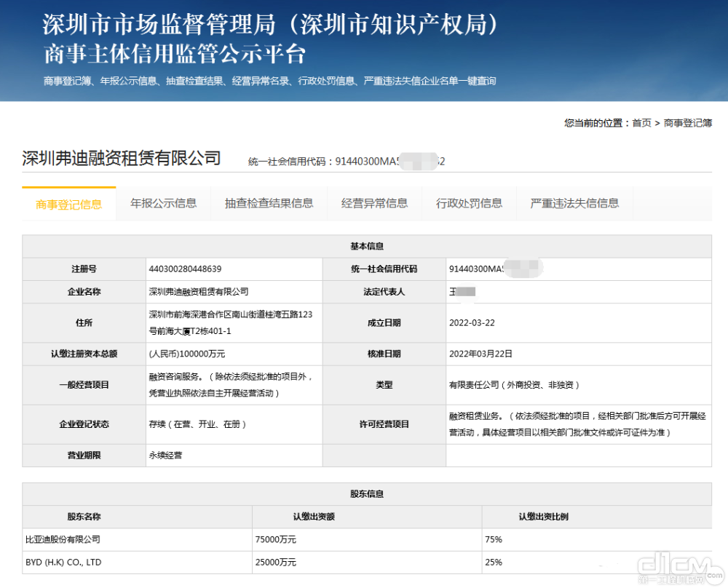Image resolution: width=728 pixels, height=588 pixels.
Task: Open the 商事登记信息 tab
Action: click(x=68, y=204)
